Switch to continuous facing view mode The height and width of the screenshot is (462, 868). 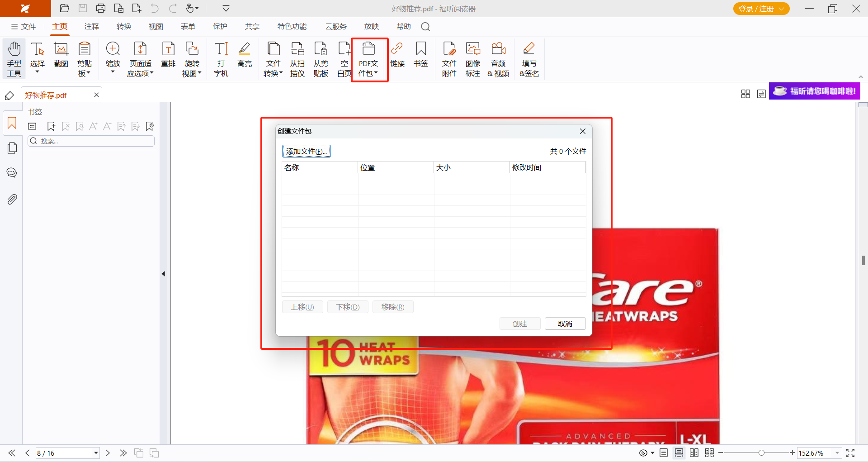pos(710,453)
